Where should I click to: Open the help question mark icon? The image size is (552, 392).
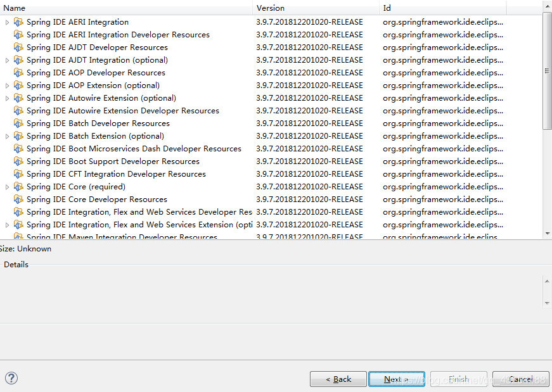[x=11, y=378]
